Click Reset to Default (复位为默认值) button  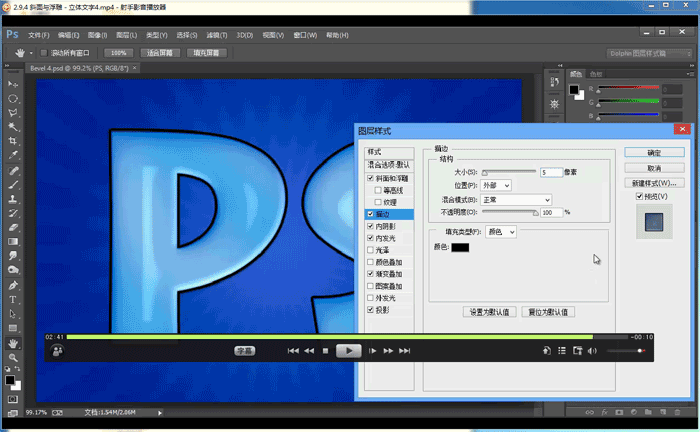click(548, 312)
